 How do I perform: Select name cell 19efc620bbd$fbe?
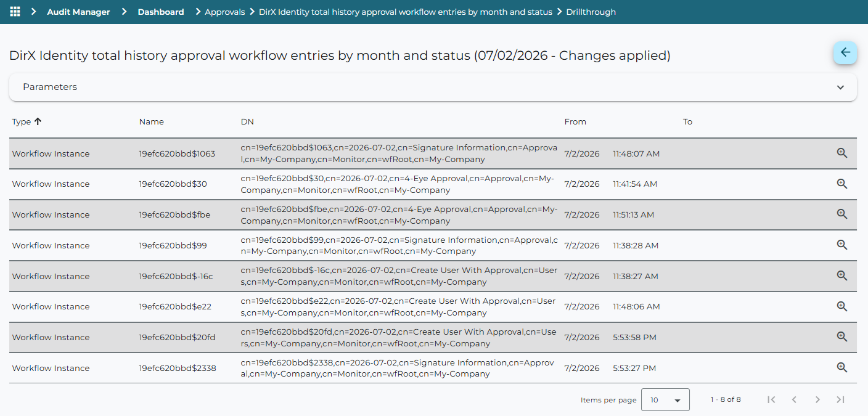pyautogui.click(x=174, y=214)
